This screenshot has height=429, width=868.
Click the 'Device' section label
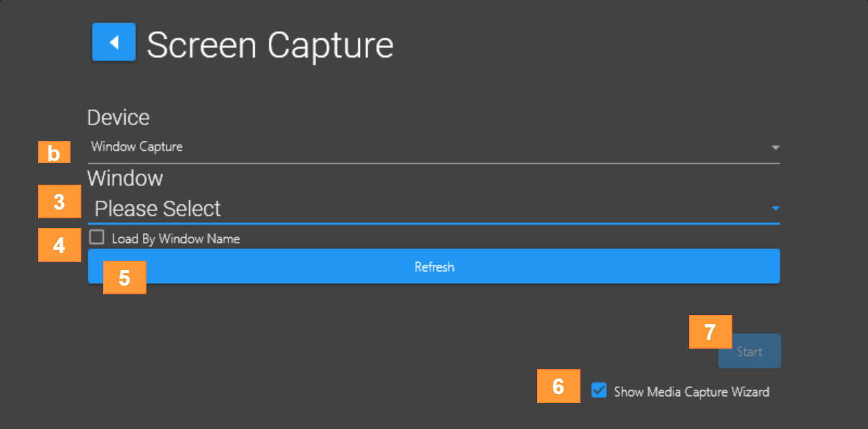pos(118,118)
